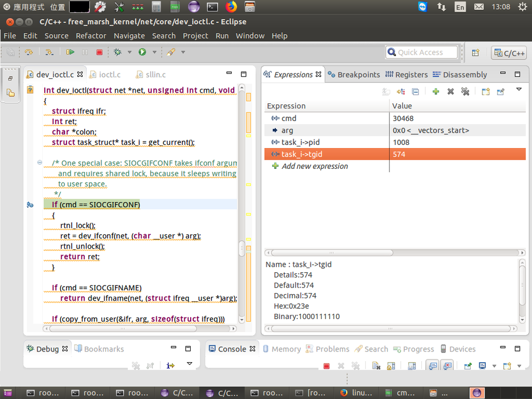Switch to the sllin.c editor tab
Viewport: 532px width, 399px height.
[x=151, y=74]
